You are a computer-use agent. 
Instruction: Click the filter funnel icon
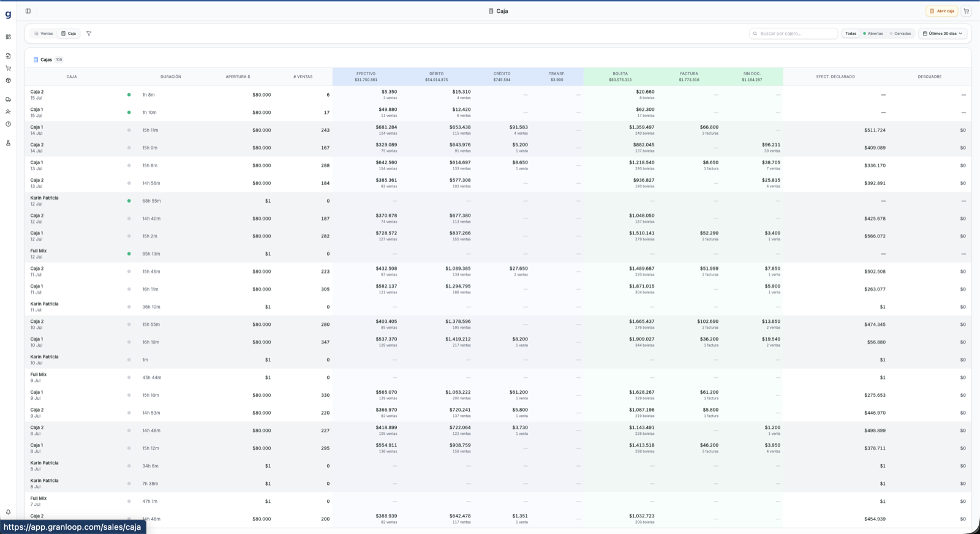point(89,34)
